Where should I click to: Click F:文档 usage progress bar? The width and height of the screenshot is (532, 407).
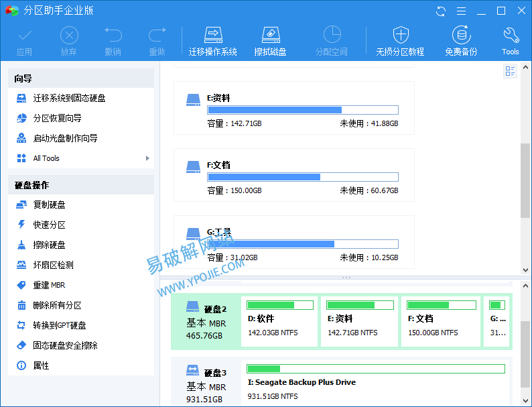point(303,177)
